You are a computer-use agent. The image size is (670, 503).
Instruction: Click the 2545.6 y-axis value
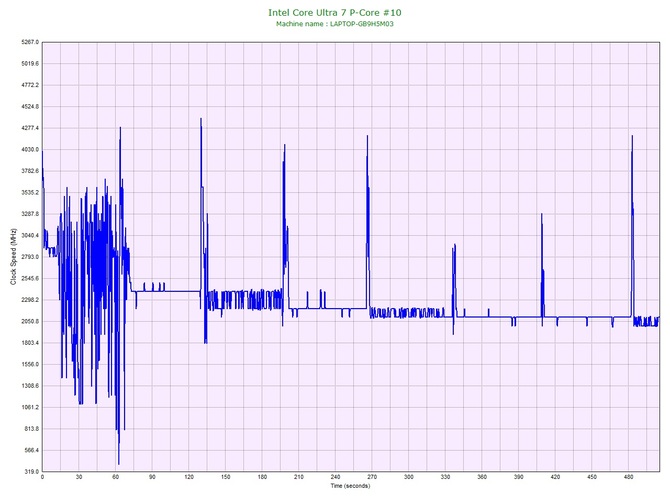tap(30, 278)
